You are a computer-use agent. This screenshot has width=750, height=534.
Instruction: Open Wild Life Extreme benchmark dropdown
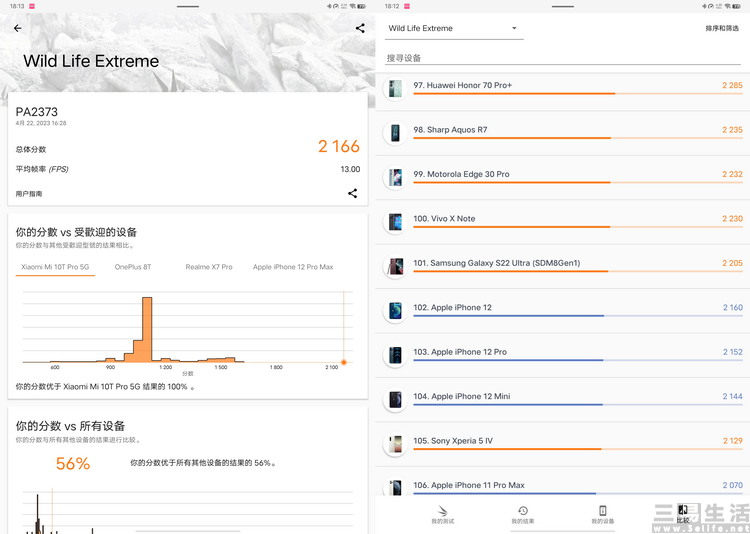pos(454,28)
